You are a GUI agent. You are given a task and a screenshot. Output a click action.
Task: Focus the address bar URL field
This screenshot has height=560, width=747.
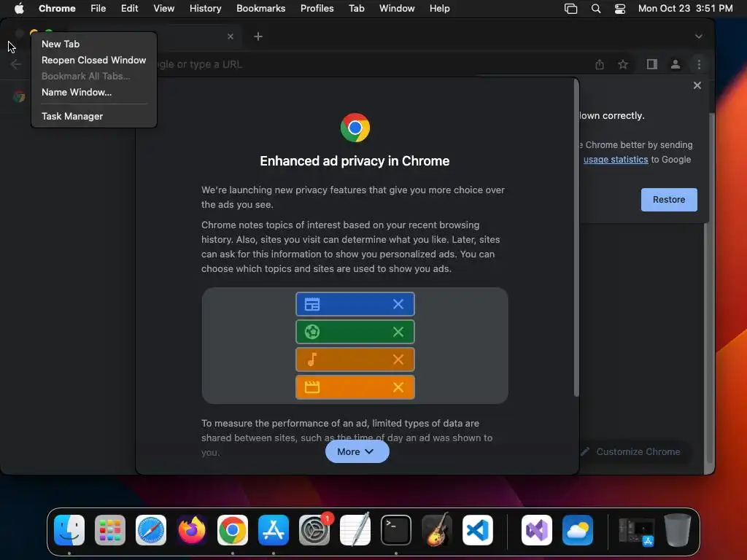click(371, 64)
